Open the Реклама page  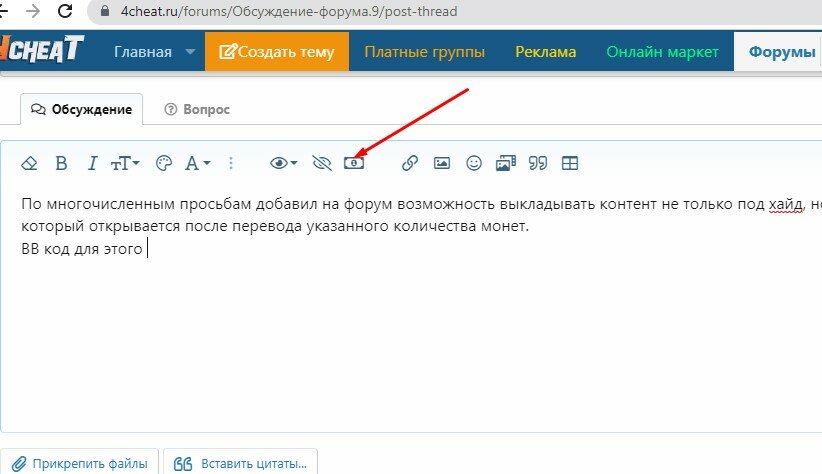pos(546,51)
